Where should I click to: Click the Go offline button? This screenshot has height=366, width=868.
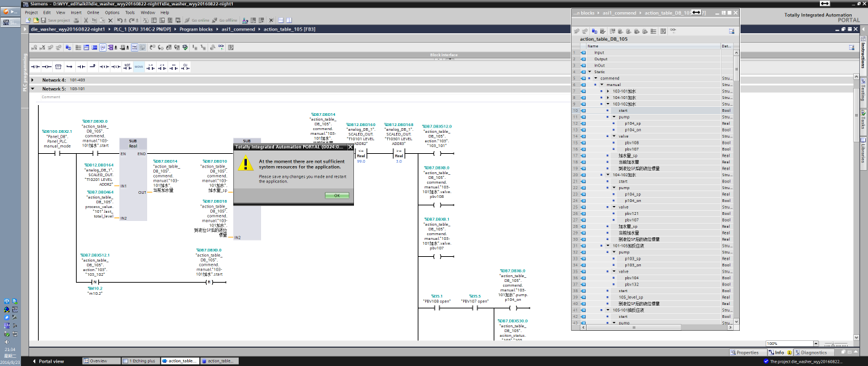224,20
